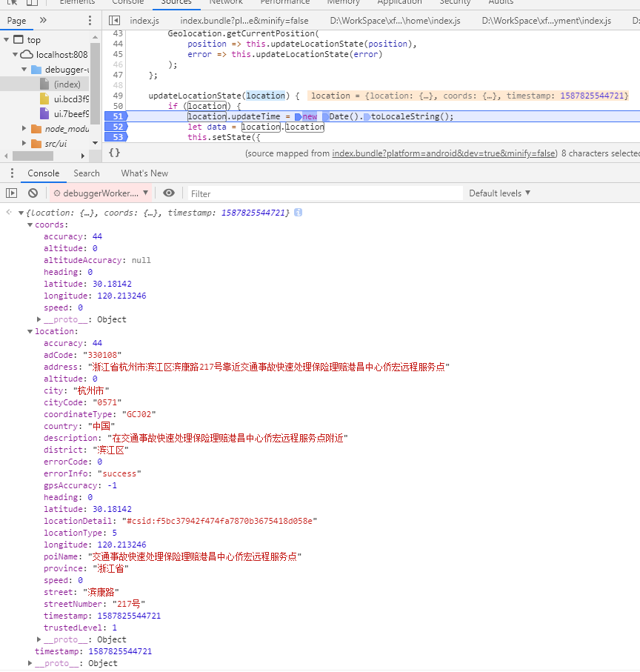
Task: Toggle the device toolbar icon
Action: pyautogui.click(x=32, y=2)
